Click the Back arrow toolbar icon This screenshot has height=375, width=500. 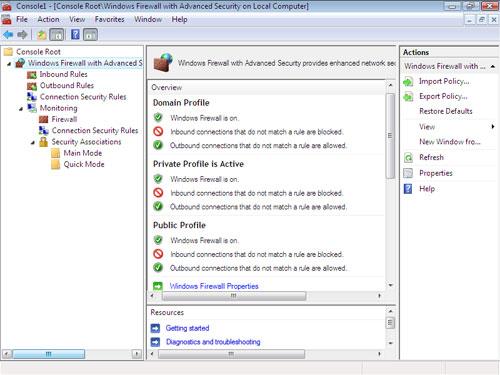(8, 34)
